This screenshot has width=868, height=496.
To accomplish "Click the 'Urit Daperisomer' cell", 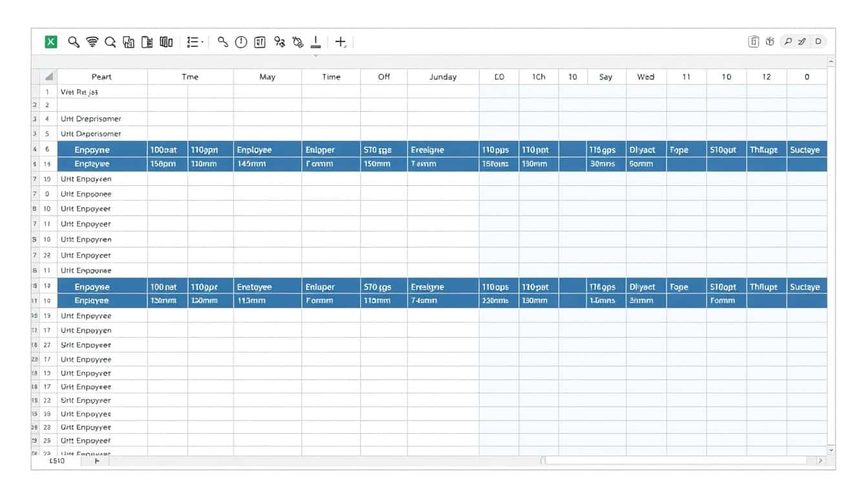I will pos(102,134).
